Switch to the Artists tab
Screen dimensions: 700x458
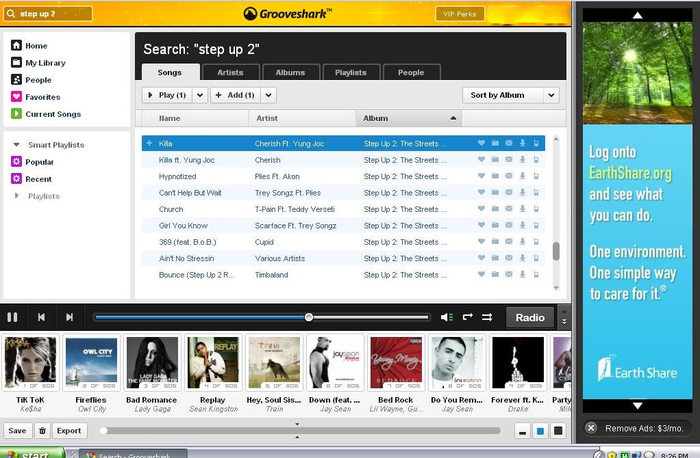coord(230,72)
